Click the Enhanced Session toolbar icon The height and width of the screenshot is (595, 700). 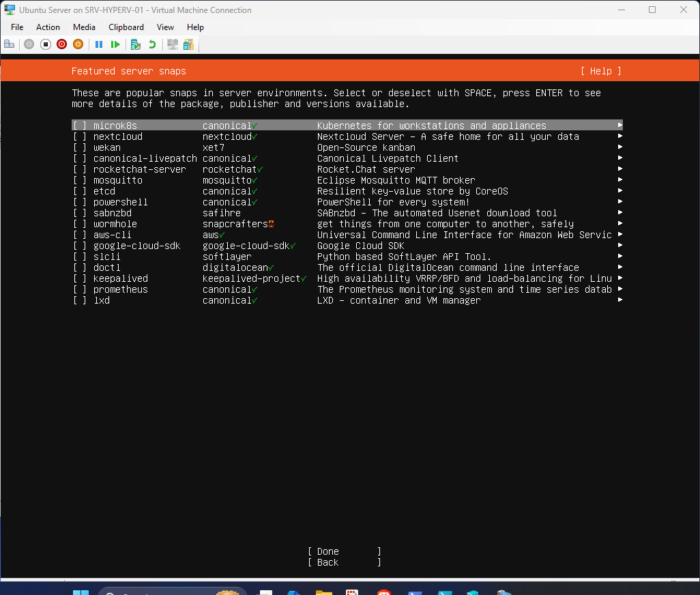pyautogui.click(x=172, y=44)
